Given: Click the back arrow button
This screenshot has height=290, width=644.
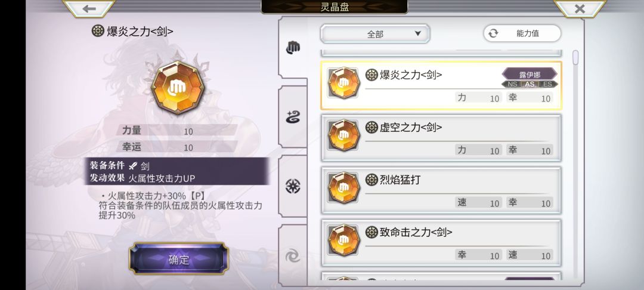Looking at the screenshot, I should [89, 8].
